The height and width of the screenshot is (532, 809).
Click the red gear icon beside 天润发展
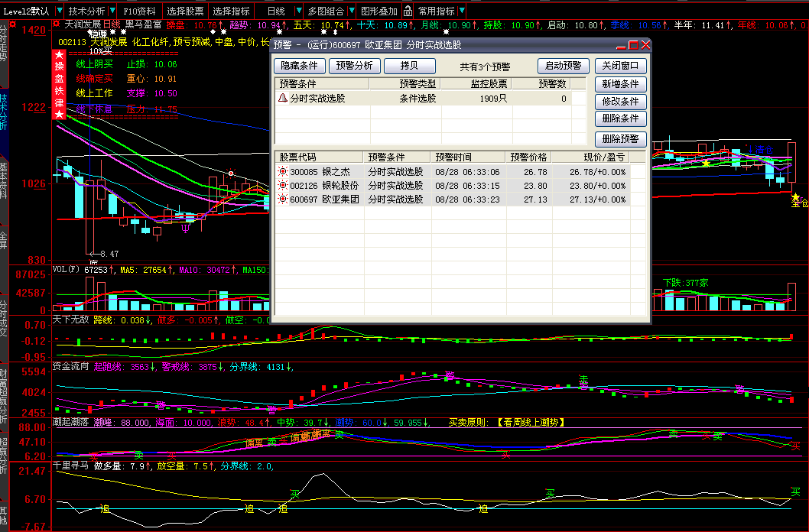[x=57, y=24]
